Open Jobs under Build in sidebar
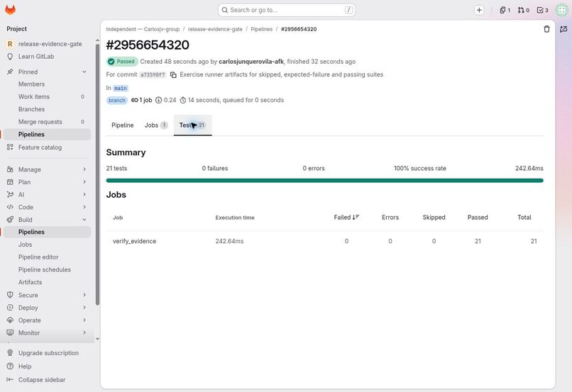The image size is (572, 392). 48,245
